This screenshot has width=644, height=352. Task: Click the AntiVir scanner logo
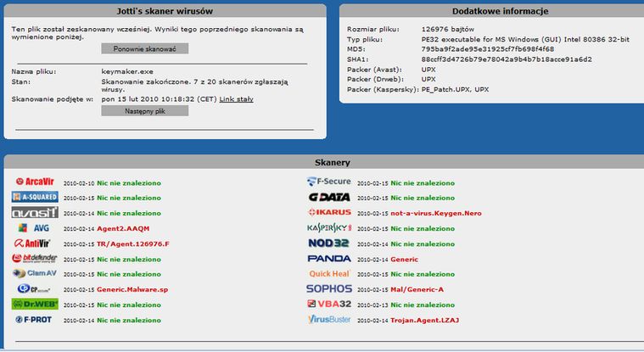[x=32, y=243]
